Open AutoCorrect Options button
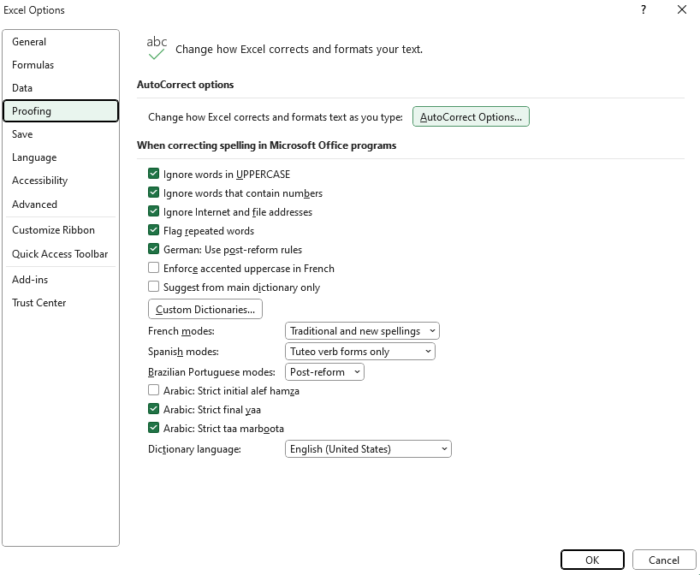The image size is (700, 575). click(471, 117)
